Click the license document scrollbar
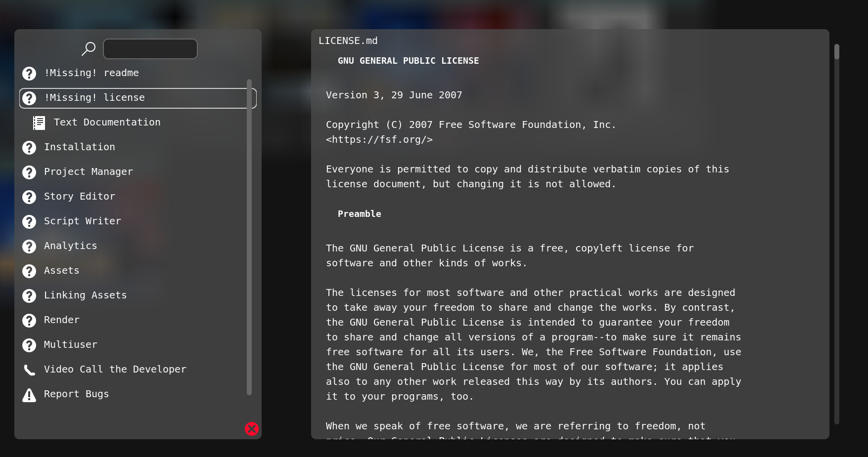This screenshot has width=868, height=457. pos(837,52)
